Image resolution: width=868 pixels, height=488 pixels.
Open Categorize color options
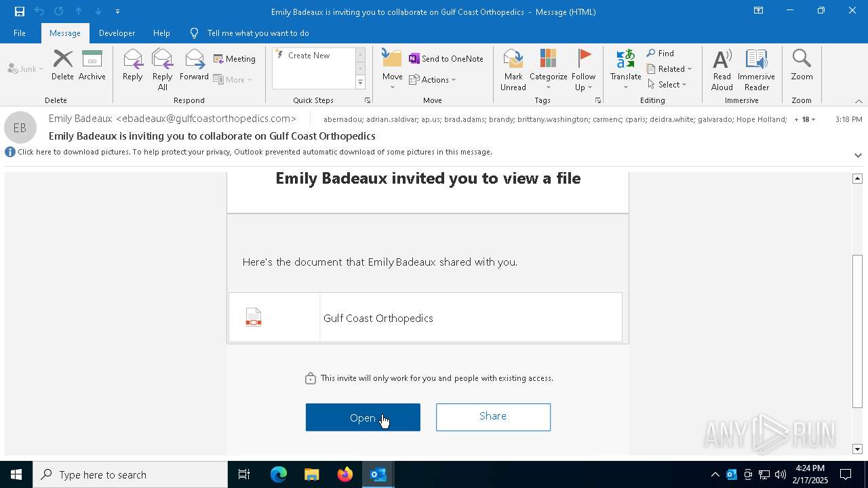tap(548, 70)
